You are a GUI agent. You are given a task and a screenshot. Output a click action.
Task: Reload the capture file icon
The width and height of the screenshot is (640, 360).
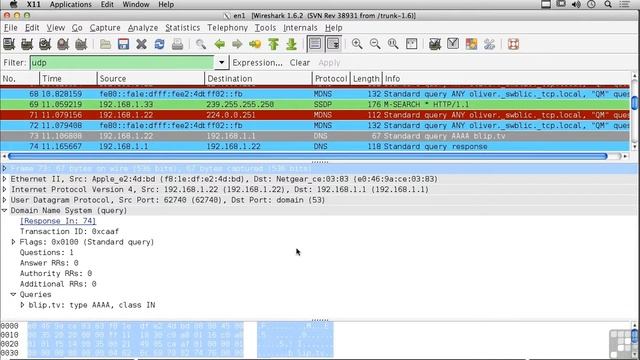tap(159, 44)
